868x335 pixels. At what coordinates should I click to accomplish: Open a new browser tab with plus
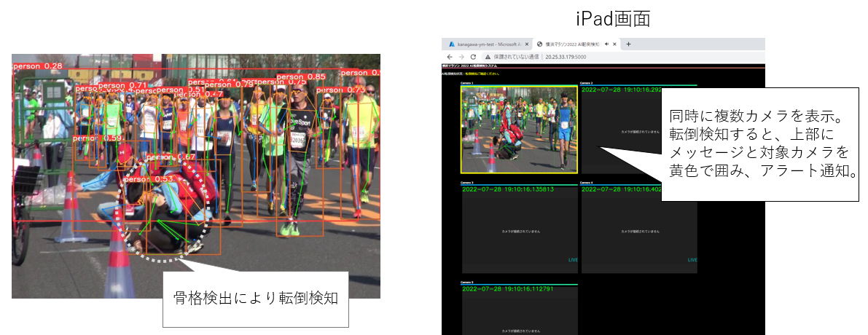(628, 44)
